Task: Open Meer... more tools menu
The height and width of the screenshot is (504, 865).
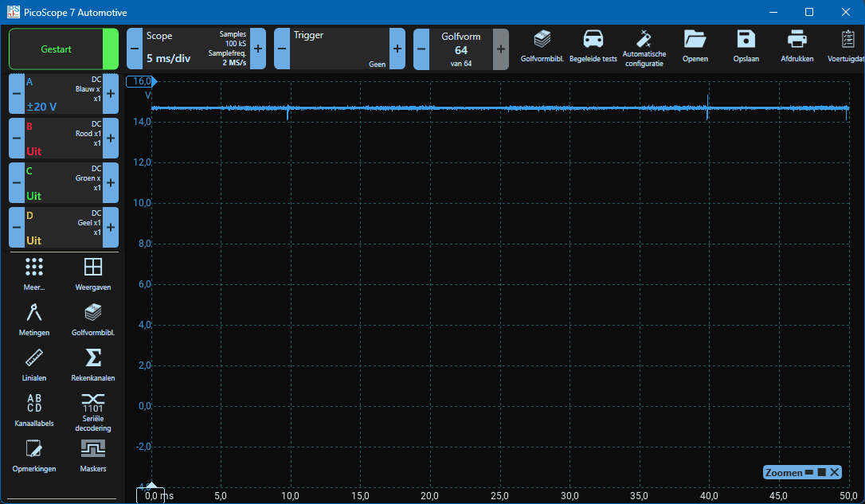Action: [x=34, y=274]
